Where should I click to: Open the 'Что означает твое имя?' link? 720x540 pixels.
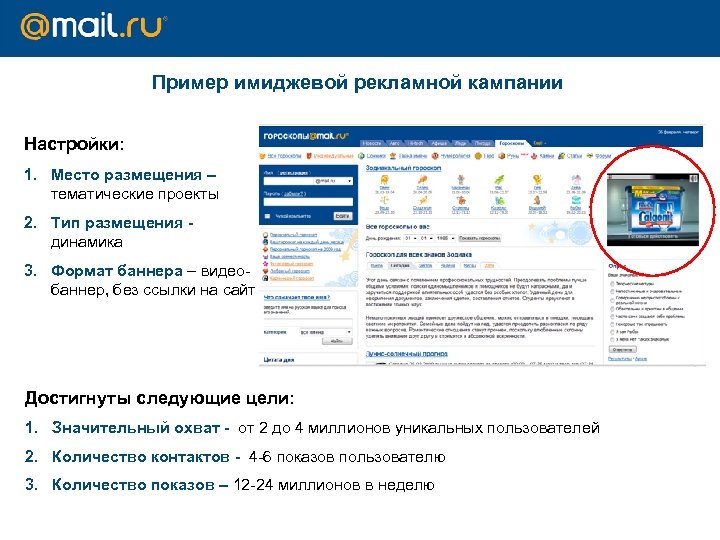point(297,298)
